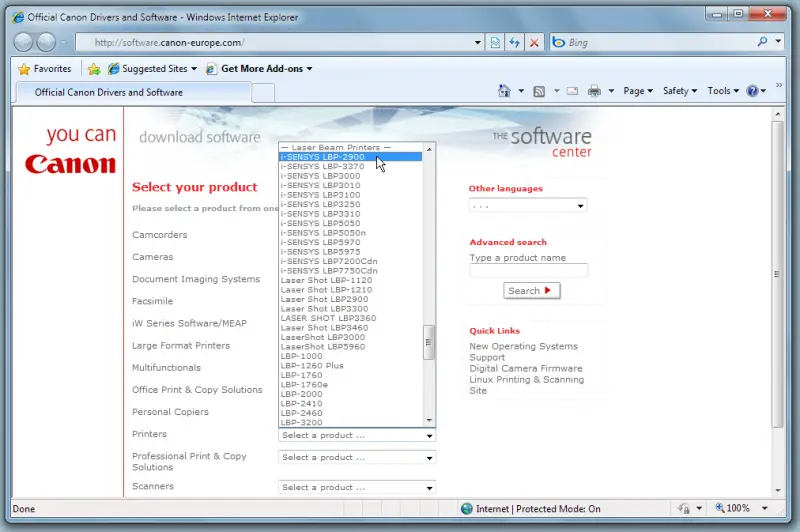Select LASER SHOT LBP3360 from the list
This screenshot has height=532, width=800.
pyautogui.click(x=351, y=318)
